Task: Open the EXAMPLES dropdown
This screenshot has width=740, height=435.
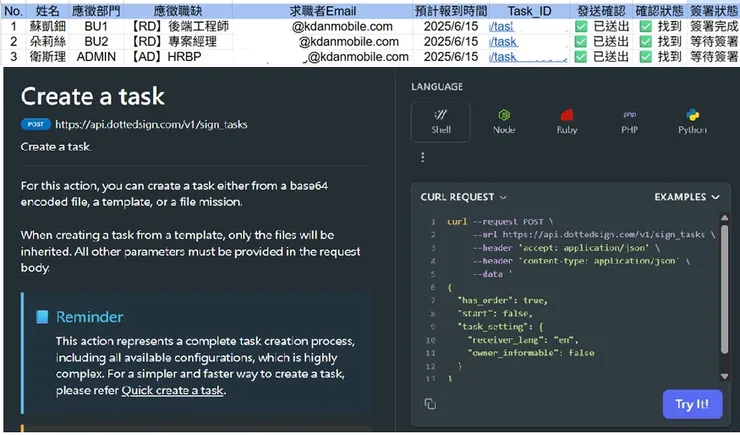Action: click(687, 197)
